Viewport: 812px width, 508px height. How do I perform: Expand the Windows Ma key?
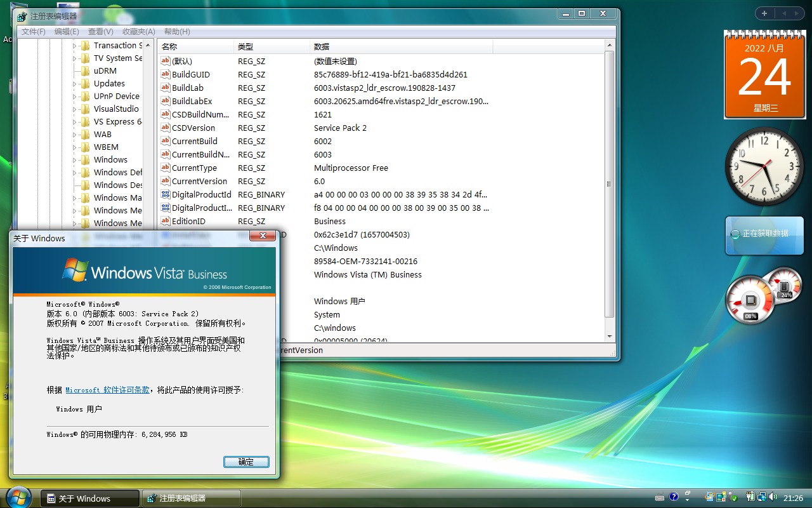[x=74, y=198]
